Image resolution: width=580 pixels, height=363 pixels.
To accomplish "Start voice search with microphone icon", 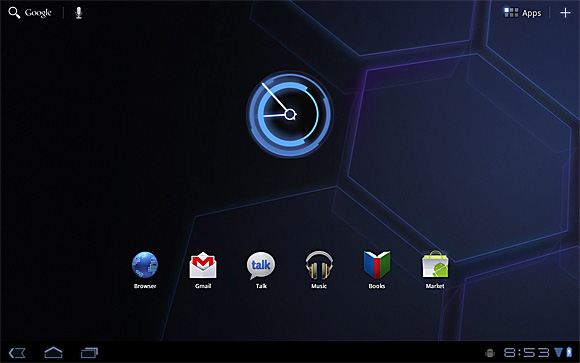I will click(x=78, y=13).
